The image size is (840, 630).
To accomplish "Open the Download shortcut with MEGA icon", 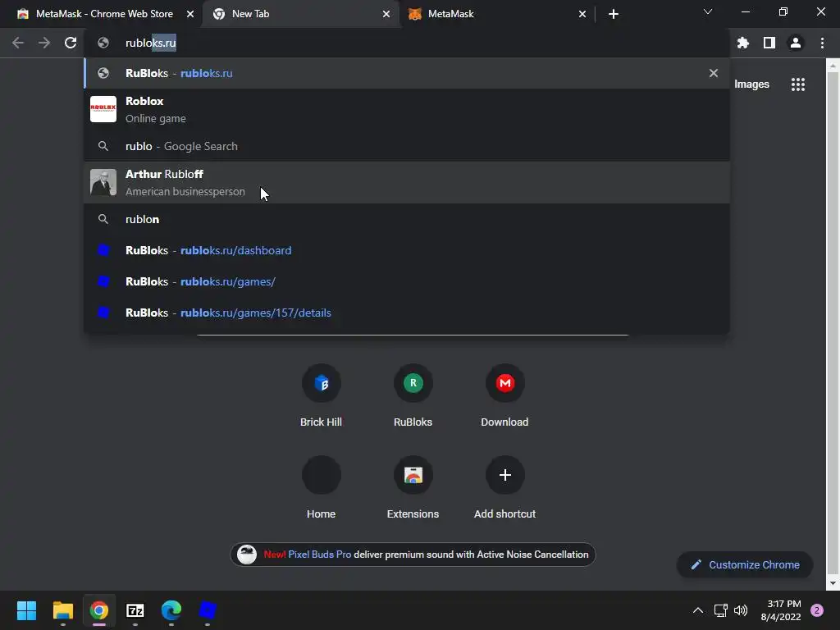I will (x=504, y=395).
